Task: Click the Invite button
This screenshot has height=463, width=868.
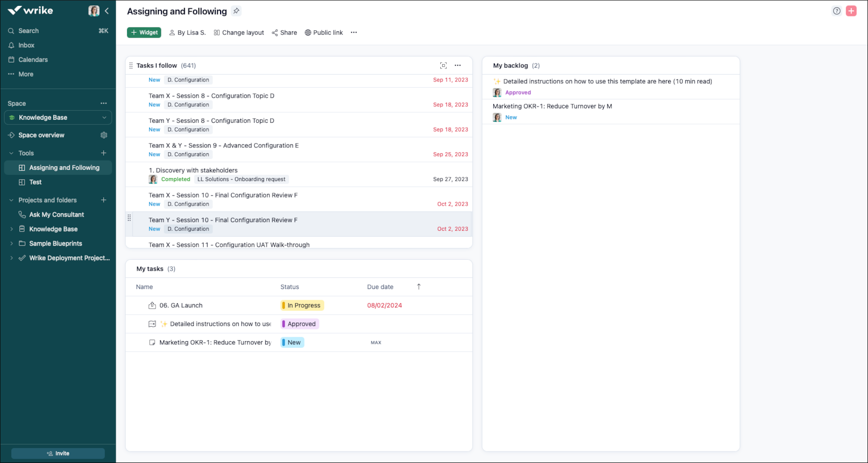Action: (x=58, y=453)
